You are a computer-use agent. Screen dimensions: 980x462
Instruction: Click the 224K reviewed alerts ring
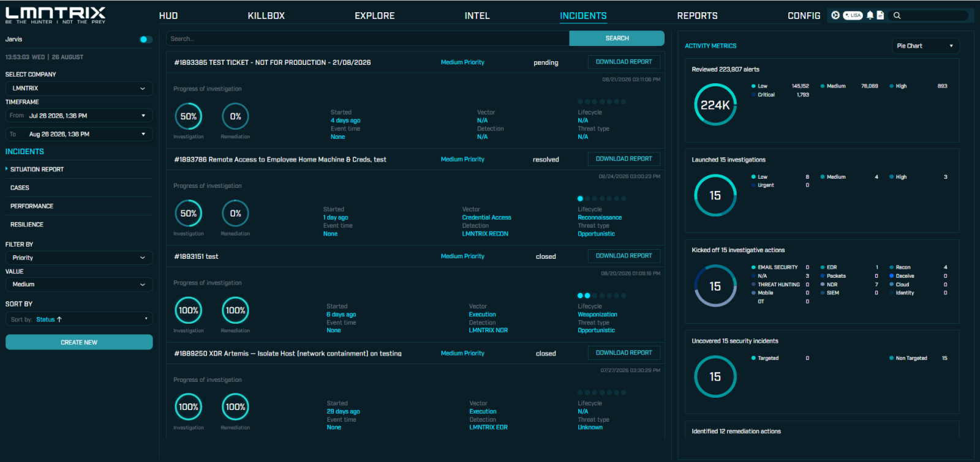715,105
